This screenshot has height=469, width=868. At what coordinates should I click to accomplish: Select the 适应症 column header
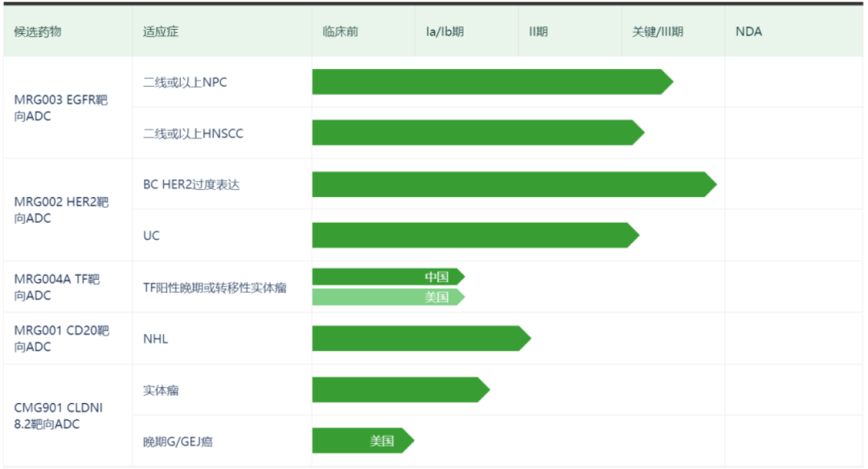point(160,31)
